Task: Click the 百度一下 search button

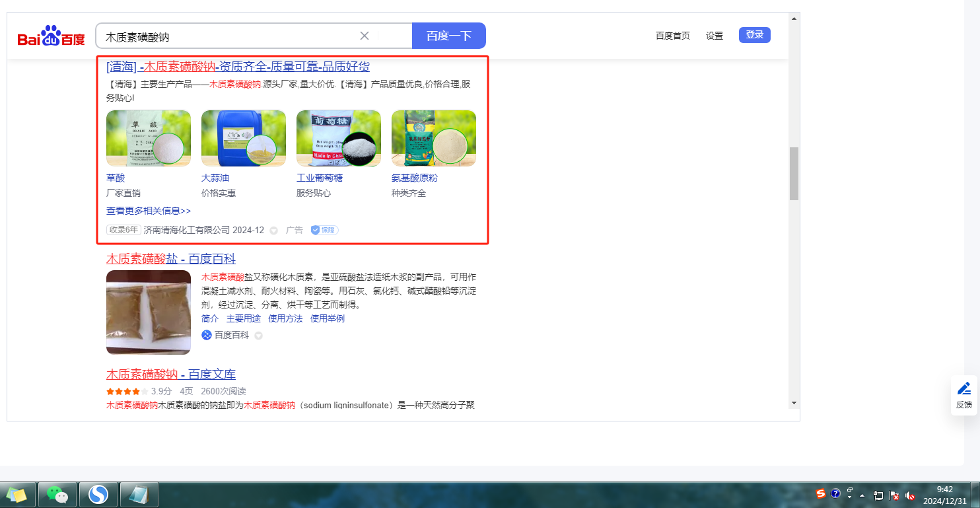Action: (x=449, y=36)
